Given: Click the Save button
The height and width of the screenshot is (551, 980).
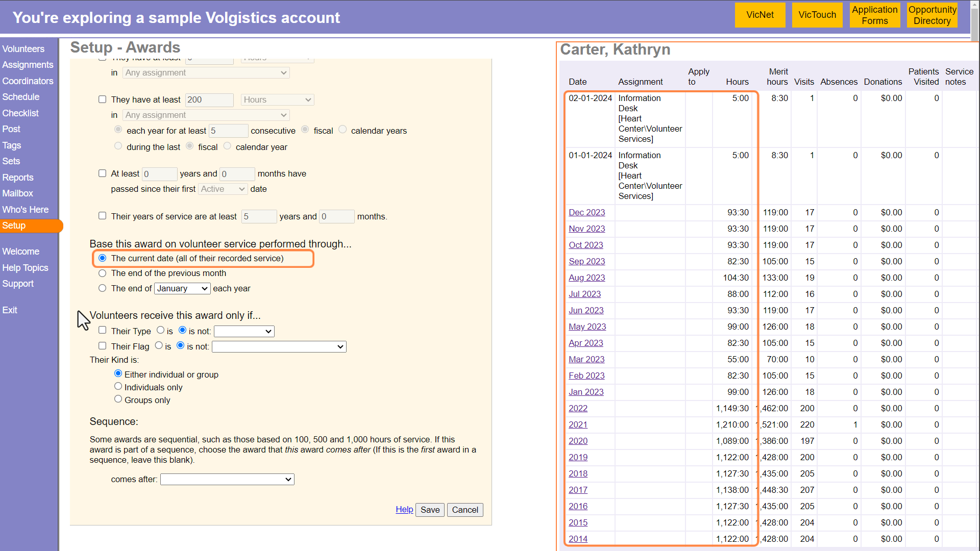Looking at the screenshot, I should click(x=430, y=510).
